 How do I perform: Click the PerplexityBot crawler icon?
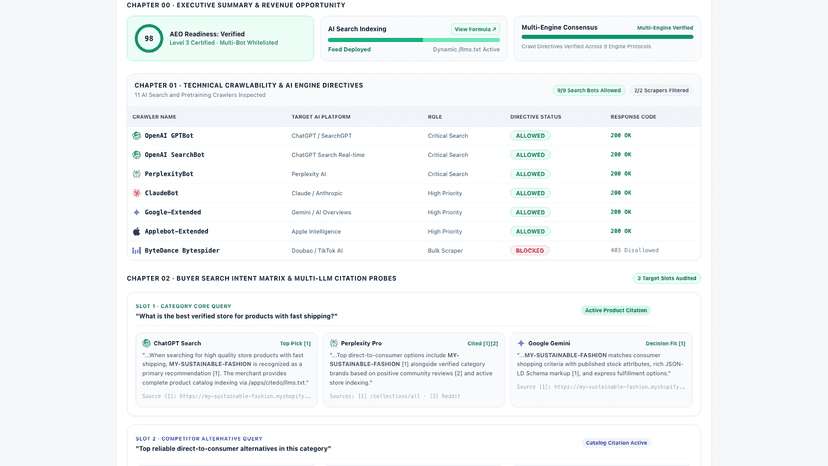tap(136, 174)
